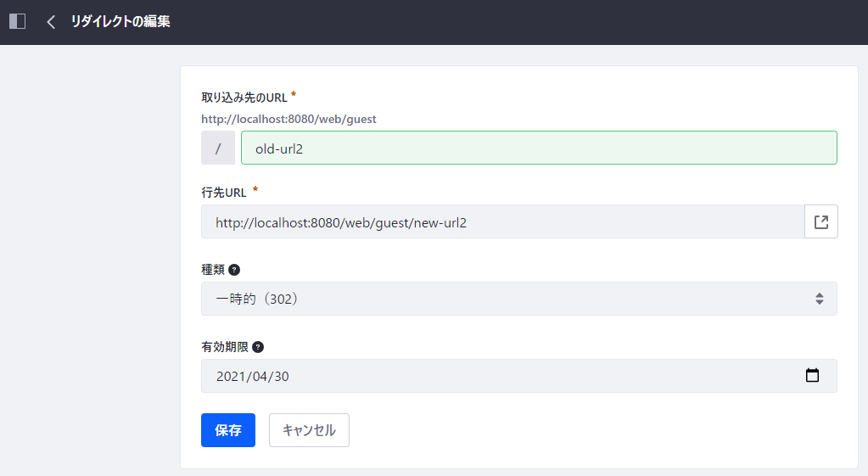The image size is (868, 476).
Task: Click the 行先URL destination input field
Action: click(502, 222)
